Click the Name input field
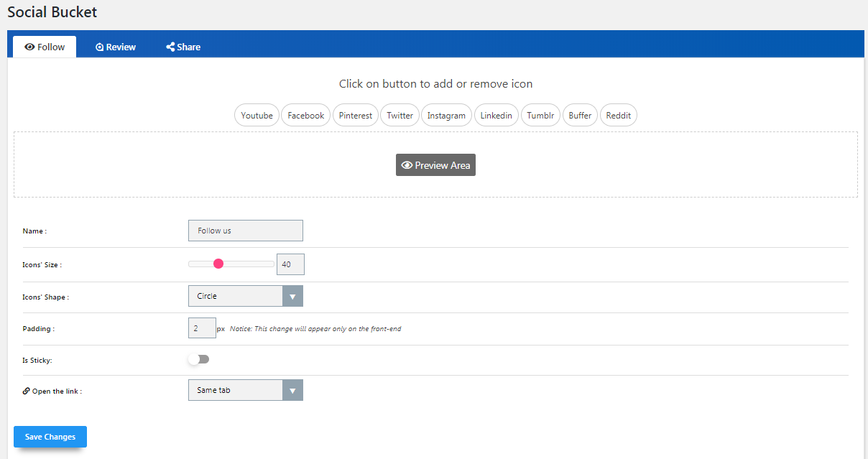 245,231
